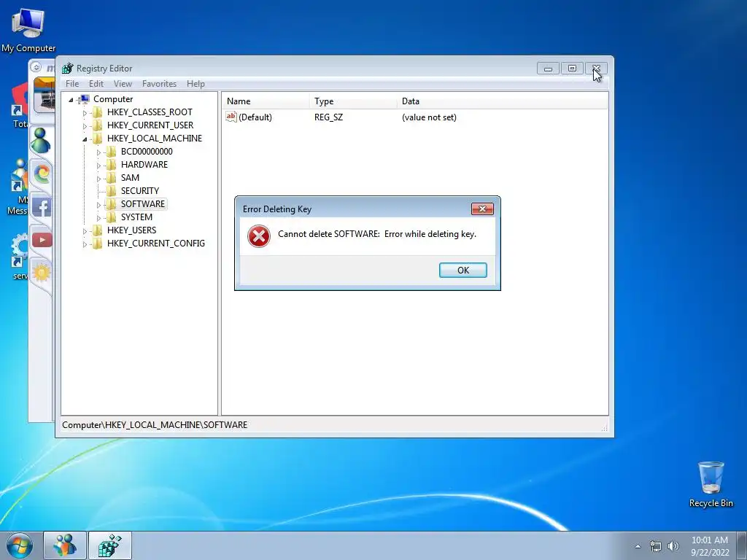Select the SAM folder icon

111,178
